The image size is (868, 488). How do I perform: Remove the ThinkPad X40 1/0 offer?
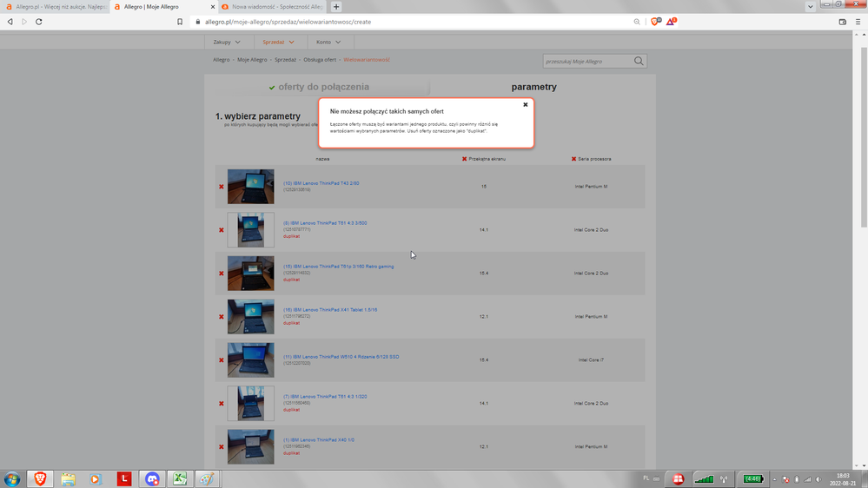[222, 446]
